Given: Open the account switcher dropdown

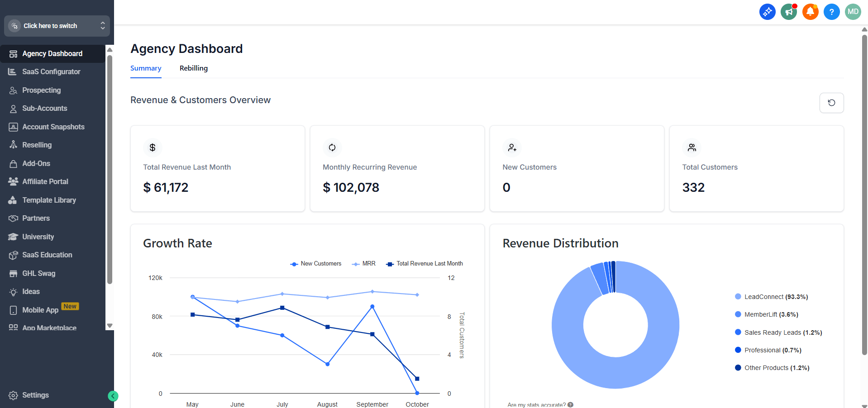Looking at the screenshot, I should [57, 26].
